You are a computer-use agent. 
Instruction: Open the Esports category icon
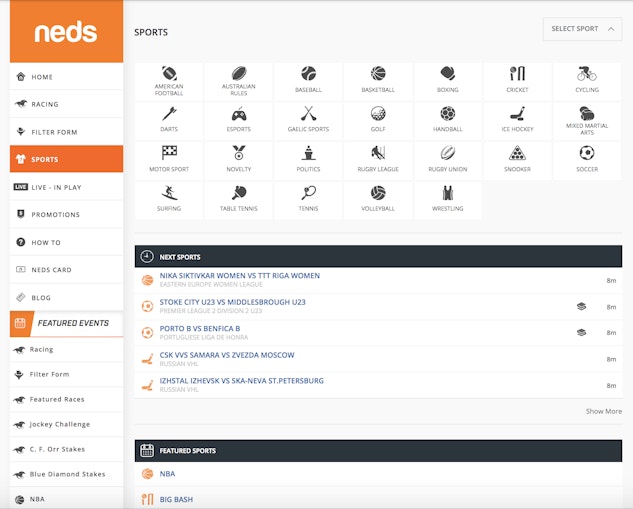[x=239, y=119]
